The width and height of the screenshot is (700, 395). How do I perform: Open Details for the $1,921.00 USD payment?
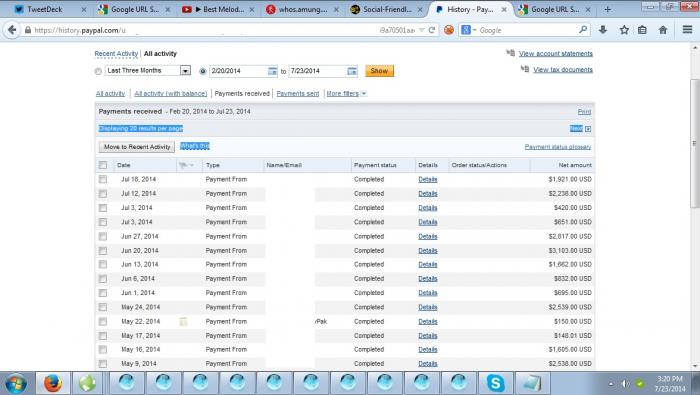[428, 179]
